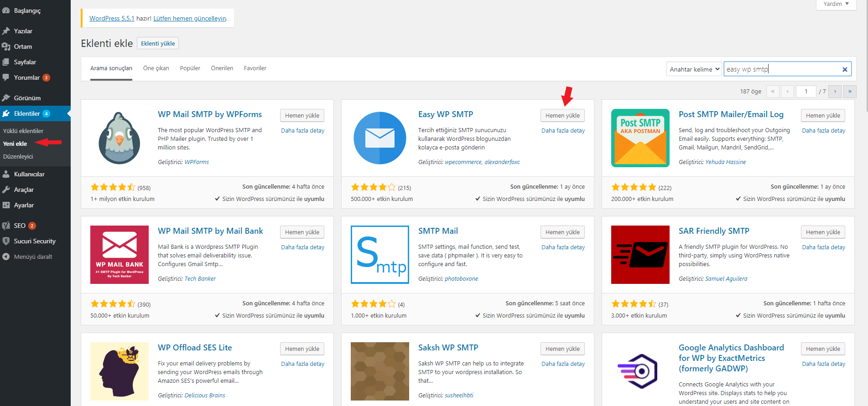Click the Ortam media icon
868x406 pixels.
click(6, 46)
